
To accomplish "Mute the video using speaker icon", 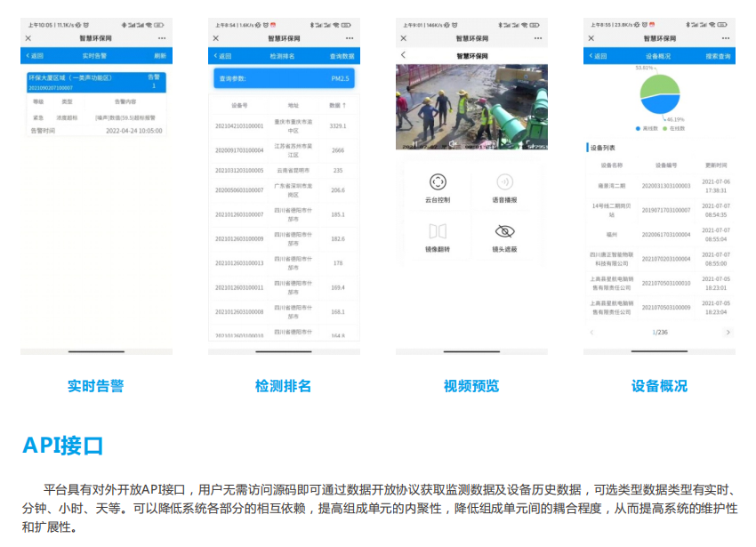I will coord(452,142).
